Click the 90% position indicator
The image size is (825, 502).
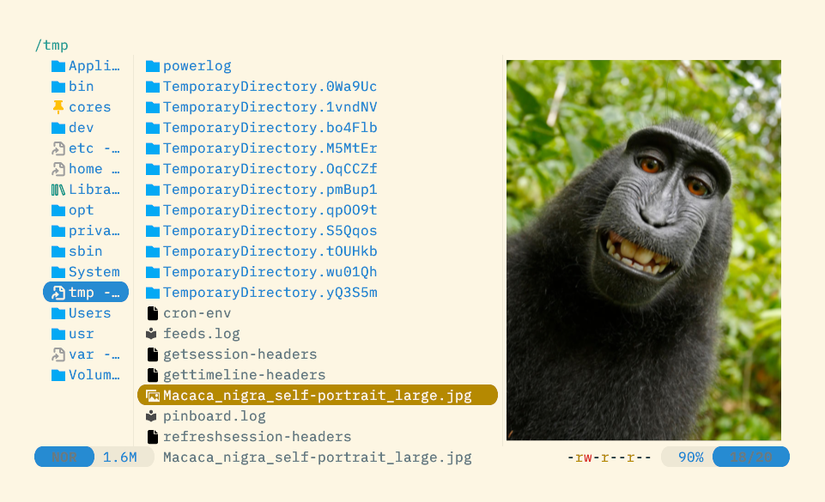coord(691,457)
